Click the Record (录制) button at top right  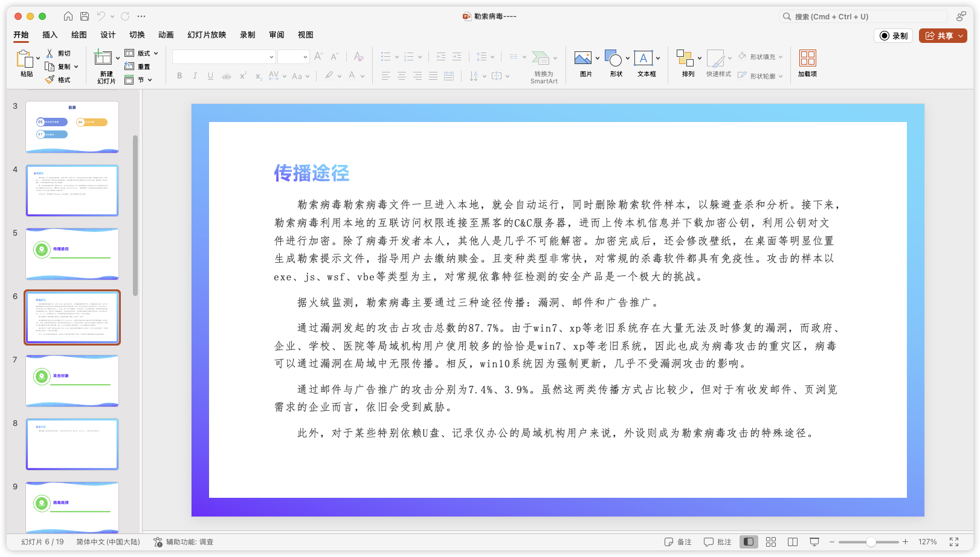tap(894, 36)
